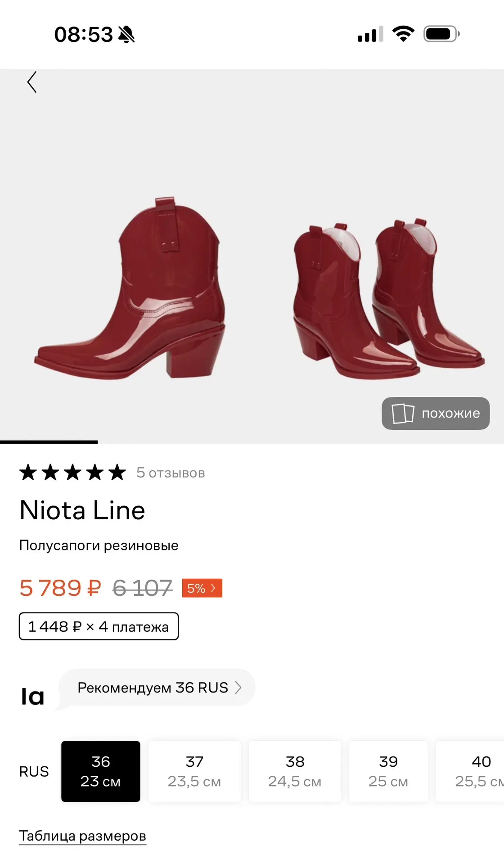Tap the five-star rating icons

coord(72,472)
